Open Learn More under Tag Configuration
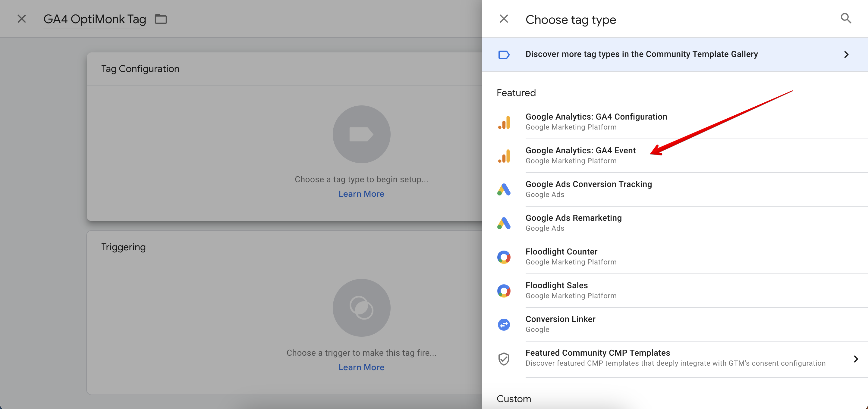The image size is (868, 409). (x=362, y=194)
